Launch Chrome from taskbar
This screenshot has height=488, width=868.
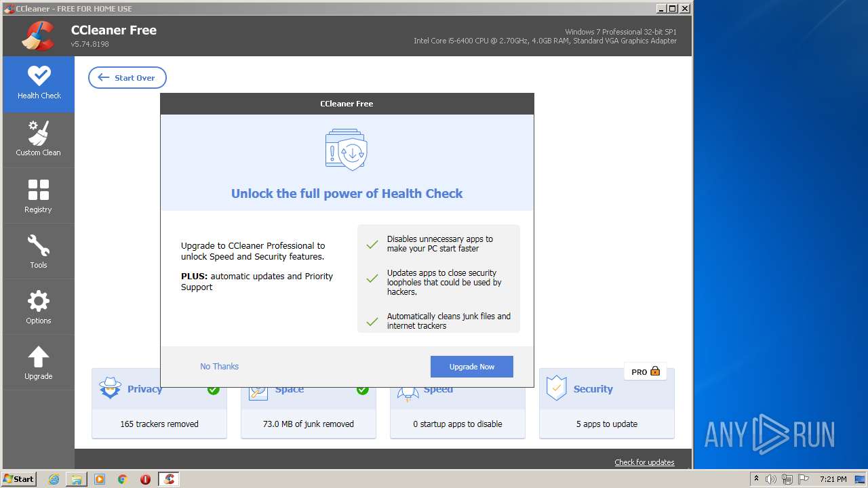[x=123, y=479]
